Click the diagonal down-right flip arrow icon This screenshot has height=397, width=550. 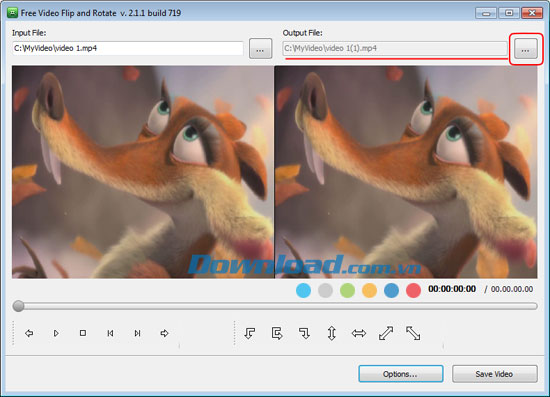(x=413, y=333)
